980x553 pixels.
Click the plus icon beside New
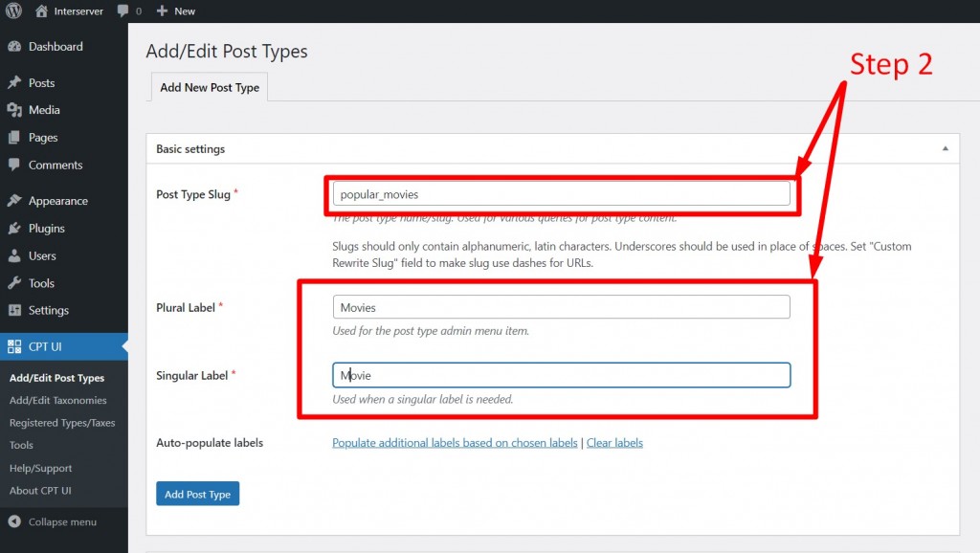click(162, 11)
